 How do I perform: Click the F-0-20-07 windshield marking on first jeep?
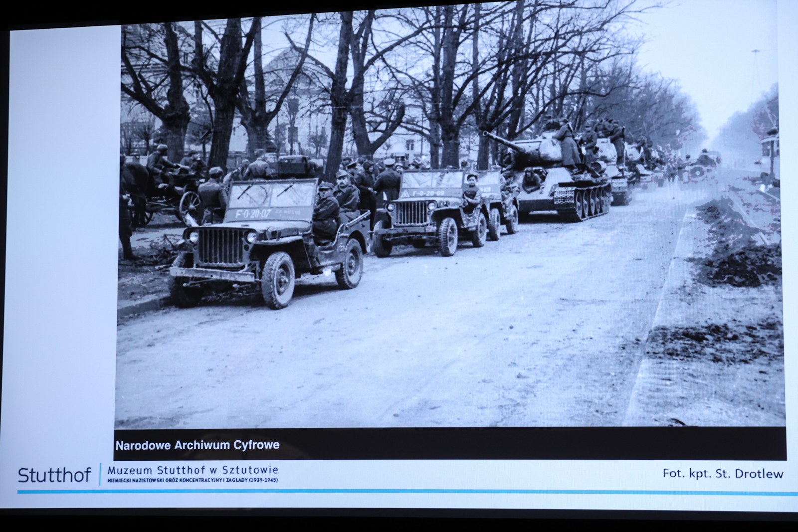pyautogui.click(x=254, y=214)
